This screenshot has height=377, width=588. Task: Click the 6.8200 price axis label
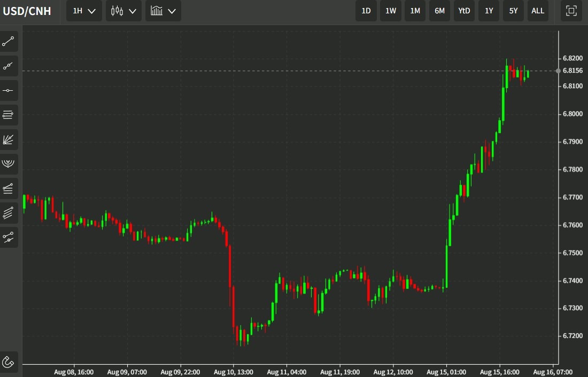pyautogui.click(x=572, y=58)
